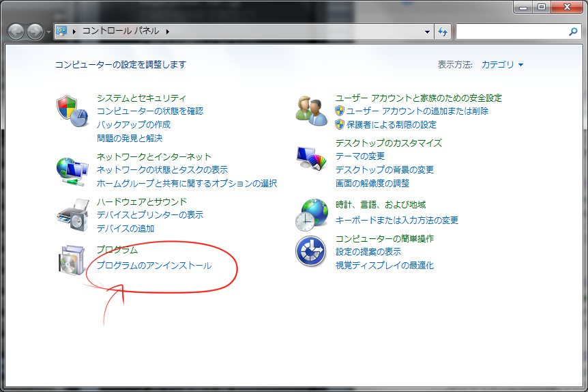Expand the arrow after コントロール パネル breadcrumb
The height and width of the screenshot is (392, 588).
(167, 31)
